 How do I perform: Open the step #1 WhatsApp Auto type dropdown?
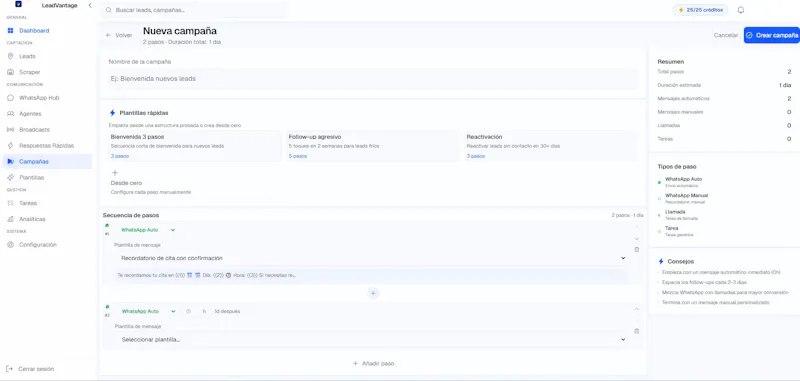tap(148, 230)
